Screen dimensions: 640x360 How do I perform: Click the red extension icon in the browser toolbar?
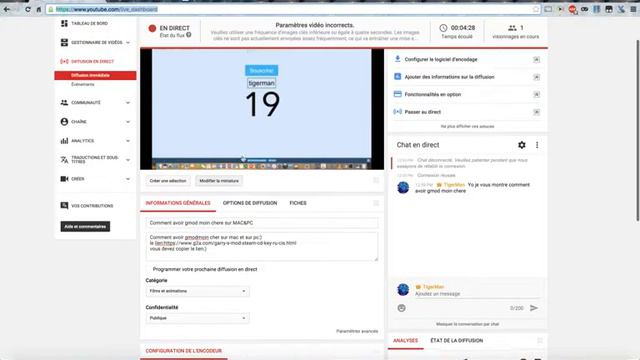[572, 9]
